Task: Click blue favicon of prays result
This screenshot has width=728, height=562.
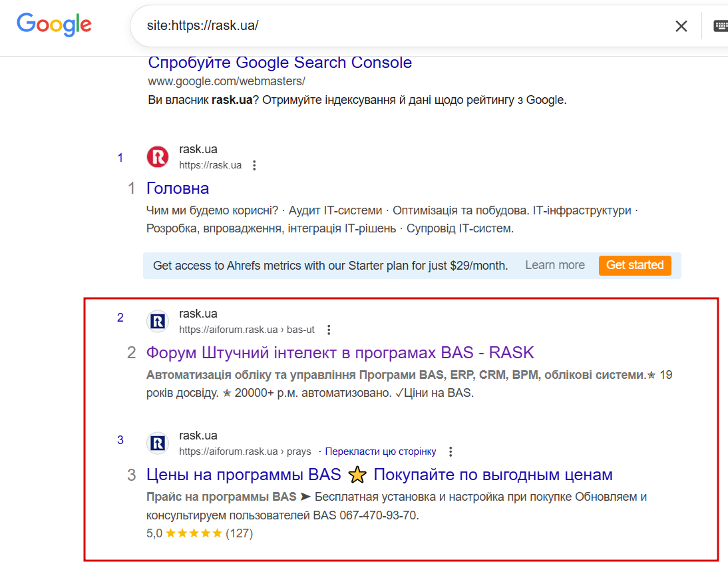Action: (158, 443)
